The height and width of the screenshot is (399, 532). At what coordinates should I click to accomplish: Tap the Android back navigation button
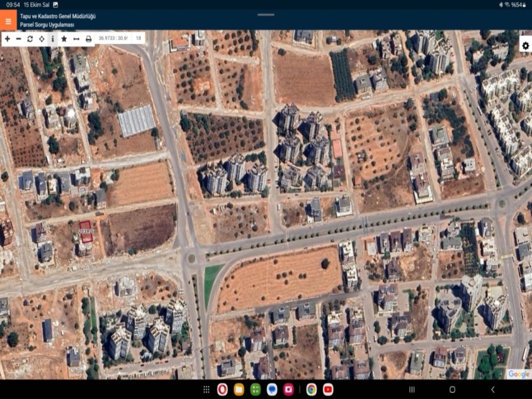point(492,390)
